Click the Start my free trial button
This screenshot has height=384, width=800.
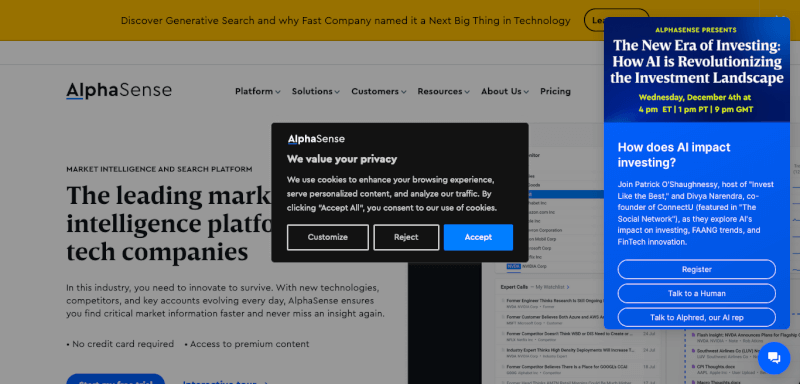point(116,379)
